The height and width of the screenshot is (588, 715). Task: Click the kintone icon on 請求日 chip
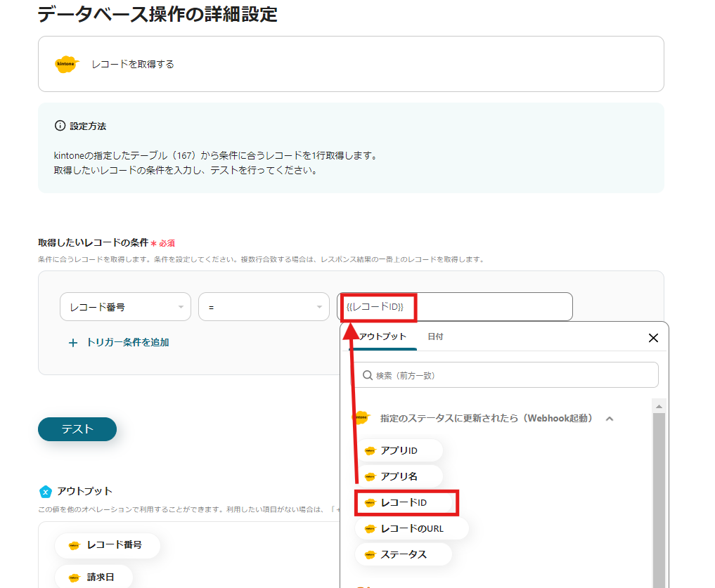[x=74, y=577]
